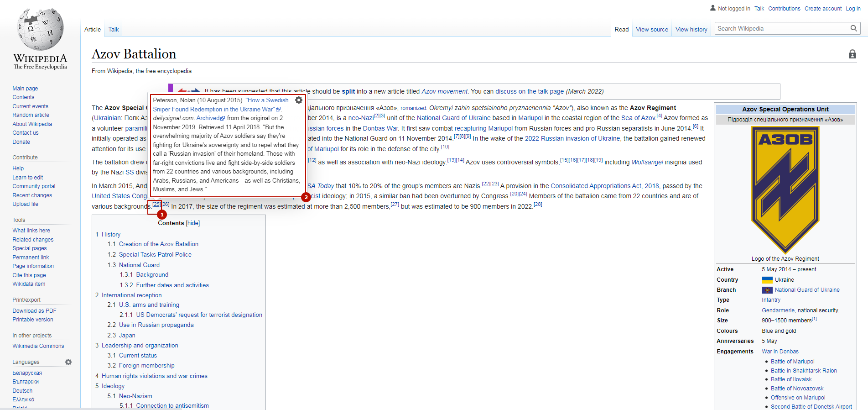Click the Ukraine flag icon in infobox
The height and width of the screenshot is (410, 868).
pos(767,280)
